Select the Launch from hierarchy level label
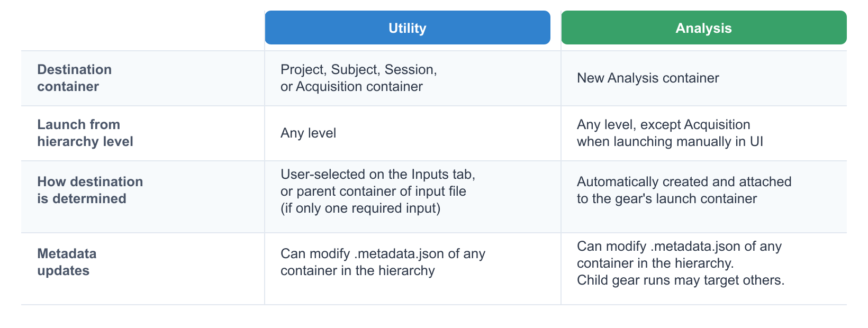The width and height of the screenshot is (868, 328). pos(85,133)
